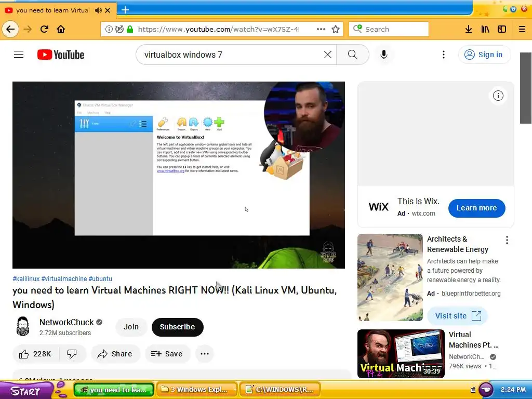Switch to the C:\WINDOWS\R... taskbar window
This screenshot has height=399, width=532.
[280, 390]
